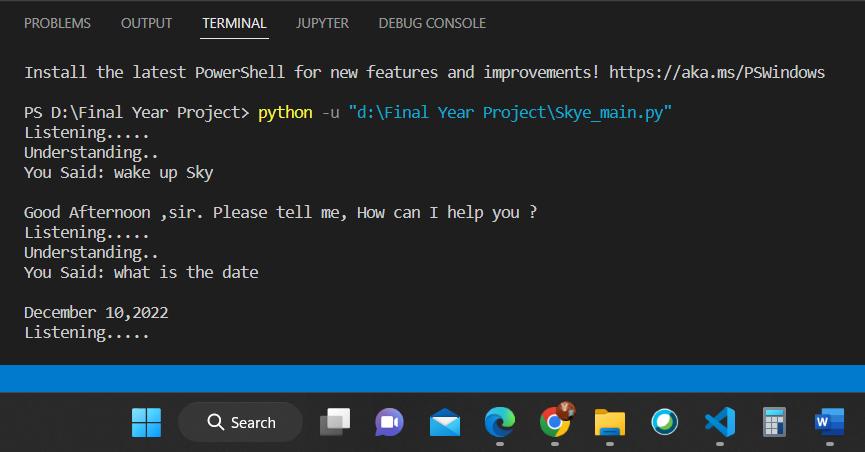The image size is (865, 452).
Task: Switch to Microsoft Edge browser
Action: pos(499,423)
